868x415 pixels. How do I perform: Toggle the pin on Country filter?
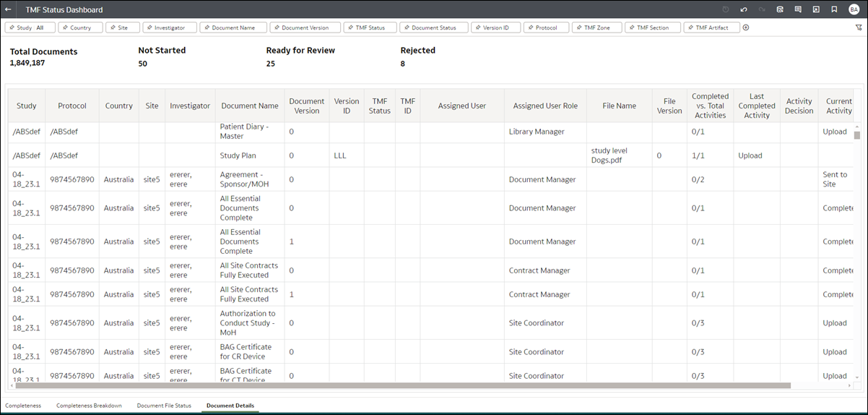[66, 27]
